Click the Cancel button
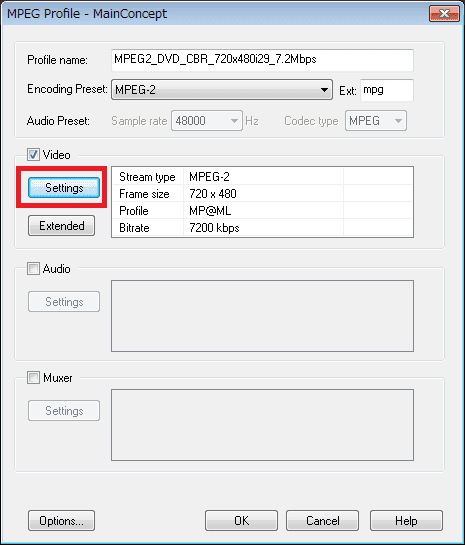Image resolution: width=465 pixels, height=545 pixels. 322,520
